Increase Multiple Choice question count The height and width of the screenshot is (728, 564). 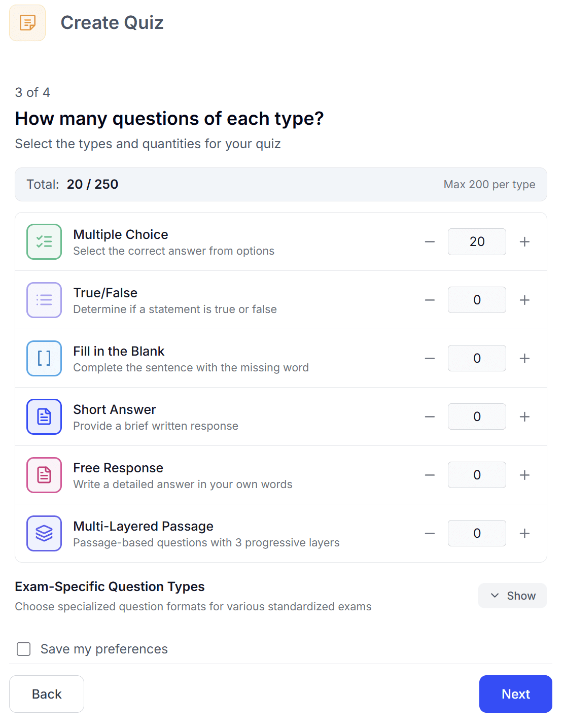click(524, 241)
